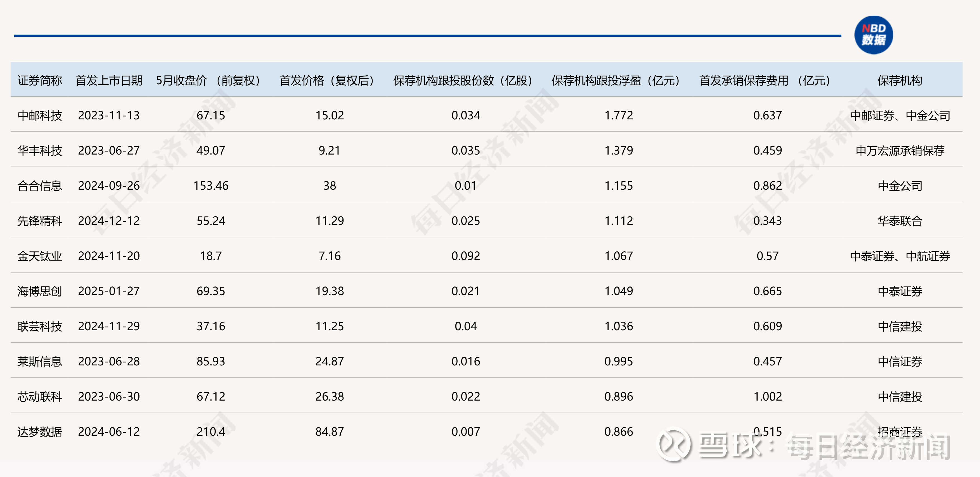Click the listing date 2023-06-28
Screen dimensions: 980x477
[x=109, y=361]
